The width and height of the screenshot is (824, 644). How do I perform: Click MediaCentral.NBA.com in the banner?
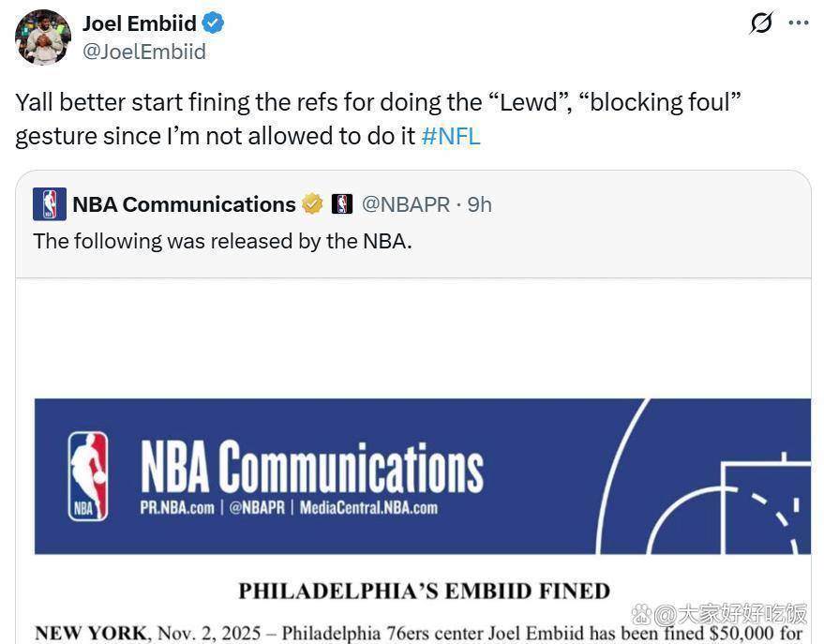pos(368,508)
